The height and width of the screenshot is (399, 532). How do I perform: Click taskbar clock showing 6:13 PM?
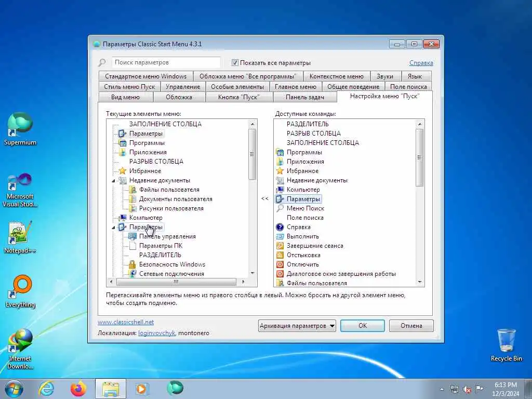pyautogui.click(x=506, y=389)
